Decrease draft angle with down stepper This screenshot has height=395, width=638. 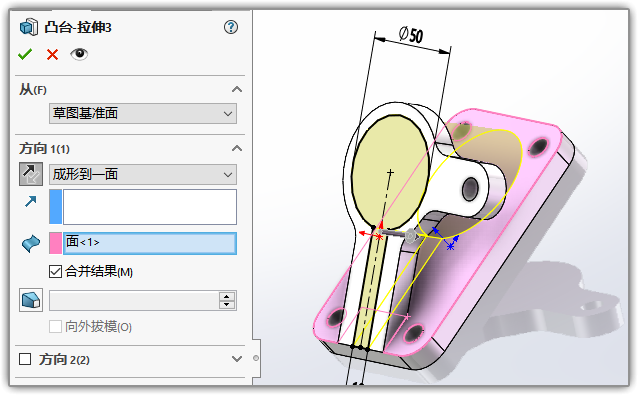(x=227, y=305)
